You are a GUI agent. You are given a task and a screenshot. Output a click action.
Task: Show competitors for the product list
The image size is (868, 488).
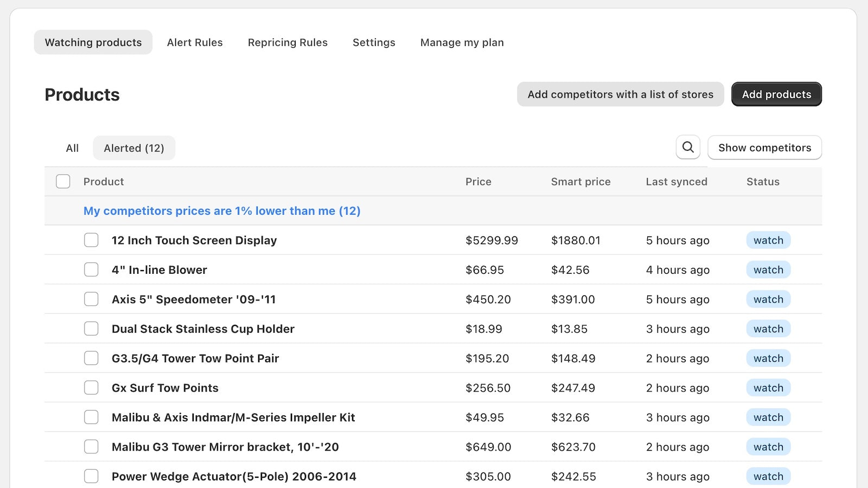[764, 147]
